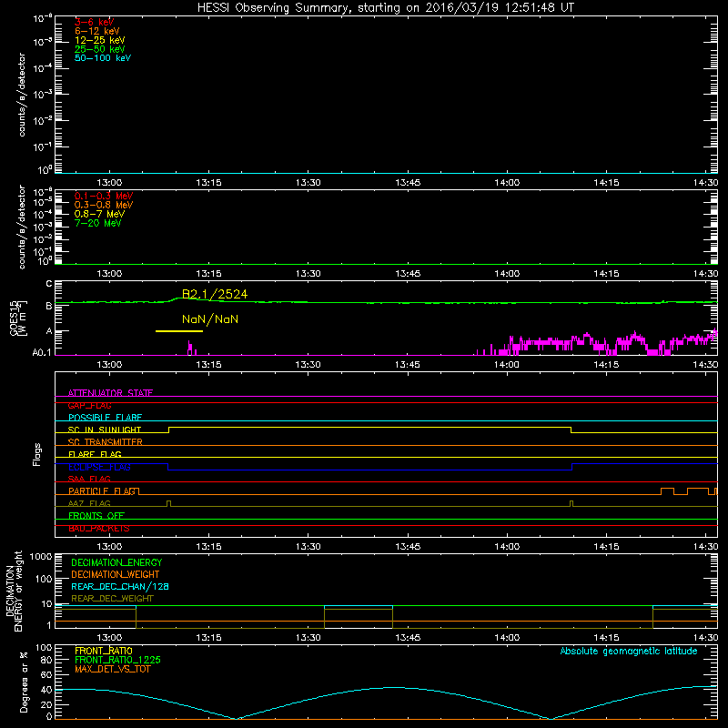This screenshot has height=728, width=728.
Task: Select the DECIMATION_ENERGY legend label
Action: pyautogui.click(x=116, y=562)
